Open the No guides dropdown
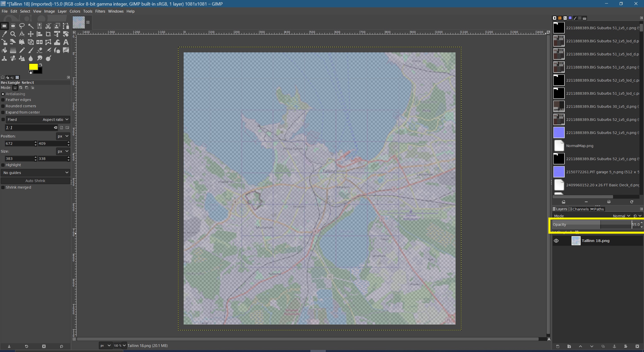The height and width of the screenshot is (352, 644). coord(35,173)
